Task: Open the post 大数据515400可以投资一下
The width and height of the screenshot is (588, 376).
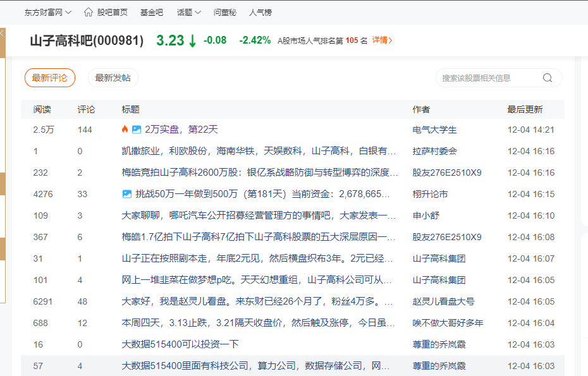Action: (180, 344)
